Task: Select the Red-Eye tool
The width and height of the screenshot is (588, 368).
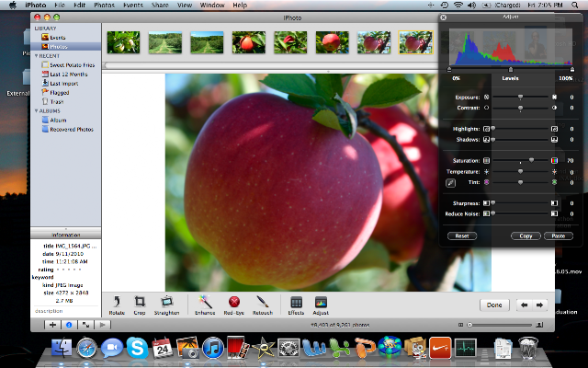Action: tap(234, 305)
